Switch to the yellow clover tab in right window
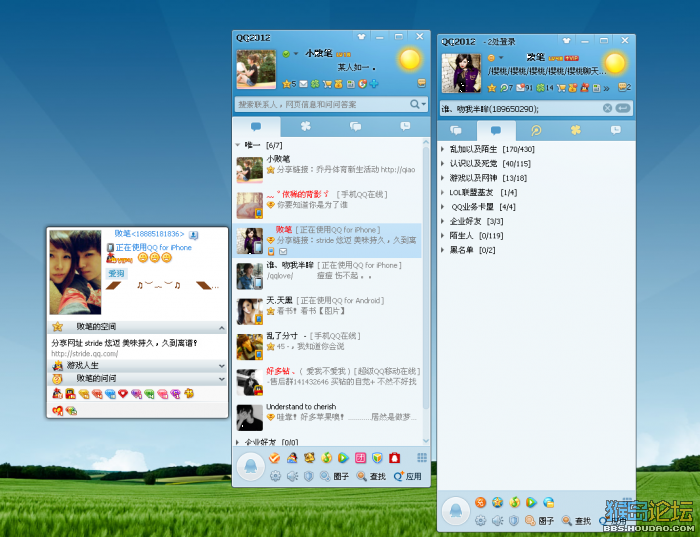 [x=575, y=130]
